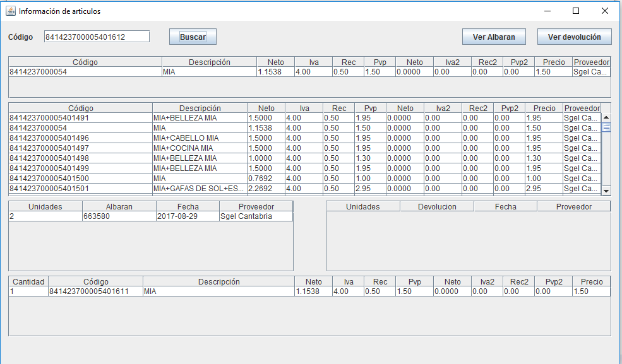
Task: Click the top table row 8414237000054
Action: coord(85,72)
